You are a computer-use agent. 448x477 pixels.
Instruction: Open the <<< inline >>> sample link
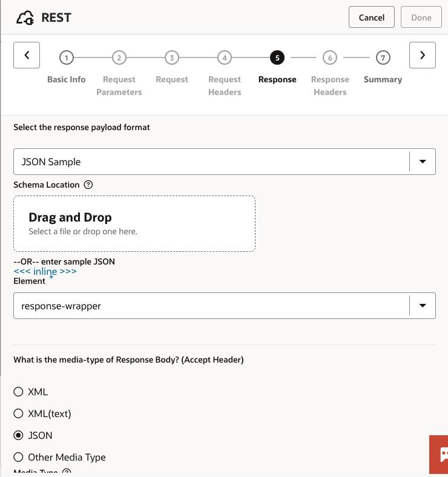click(45, 271)
